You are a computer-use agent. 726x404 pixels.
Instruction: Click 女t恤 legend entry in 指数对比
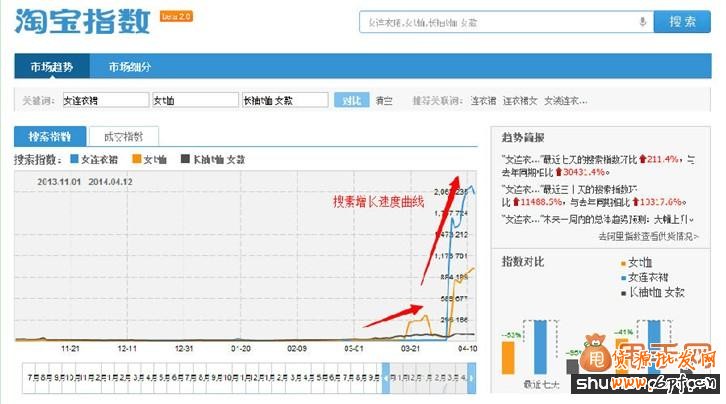tap(637, 263)
